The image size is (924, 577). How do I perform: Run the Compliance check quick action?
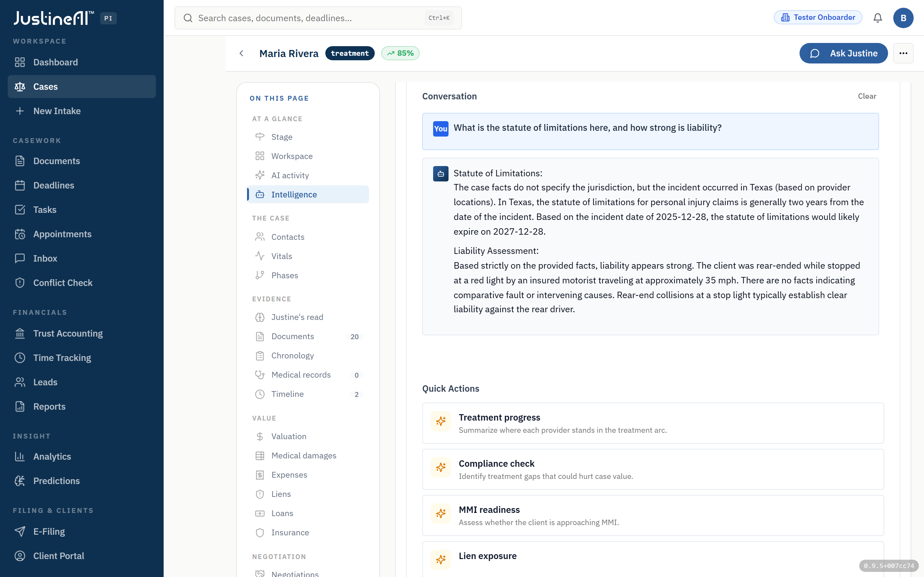click(653, 469)
